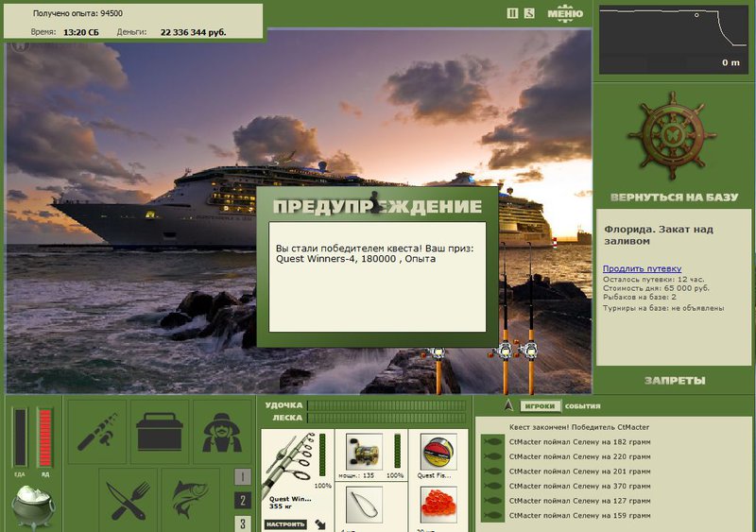Select rod slot number 2
Screen dimensions: 756x532
[243, 501]
